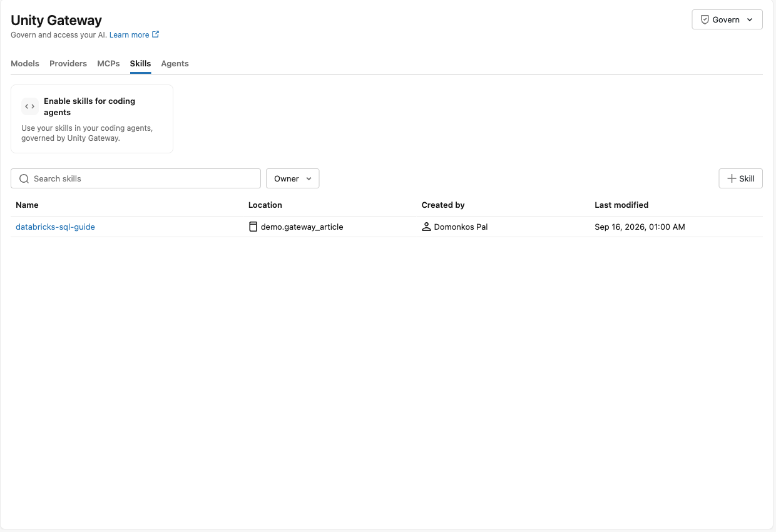Focus the Search skills input field

[136, 178]
